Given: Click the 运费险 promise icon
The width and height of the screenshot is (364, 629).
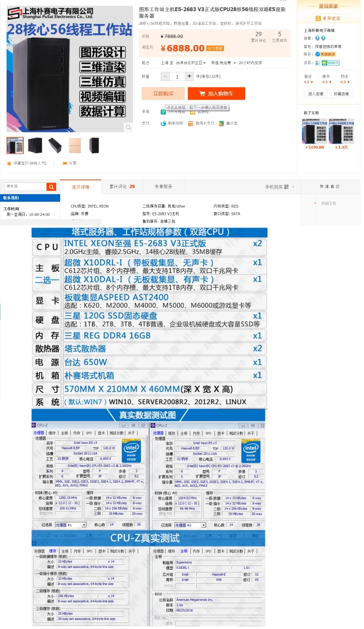Looking at the screenshot, I should [193, 112].
